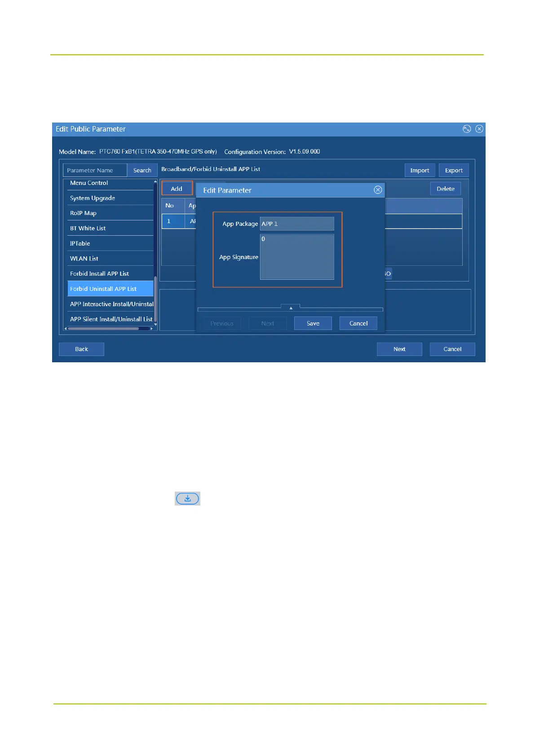Click the App Signature text area
Viewport: 535px width, 756px height.
coord(297,257)
